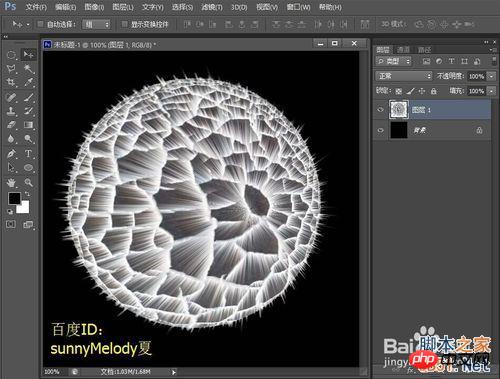Screen dimensions: 500x379
Task: Open the opacity 不透明度 slider arrow
Action: tap(491, 76)
